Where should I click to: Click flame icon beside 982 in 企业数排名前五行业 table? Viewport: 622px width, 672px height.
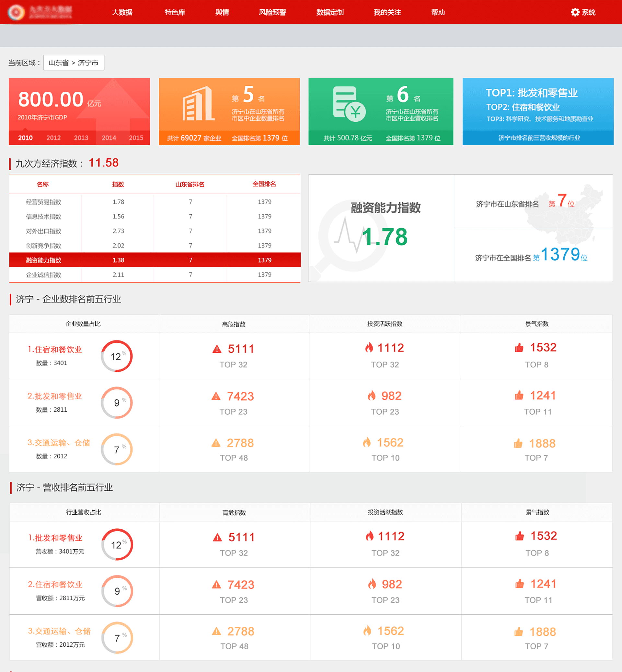coord(372,396)
